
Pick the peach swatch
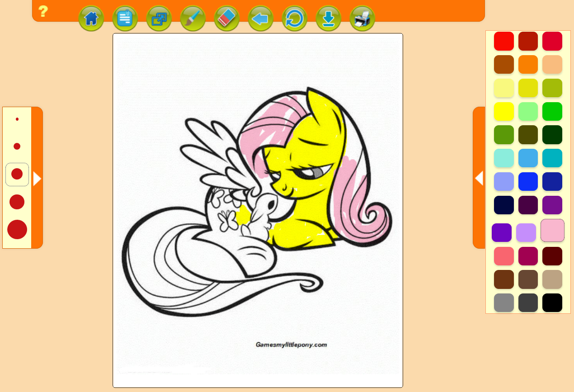click(552, 64)
